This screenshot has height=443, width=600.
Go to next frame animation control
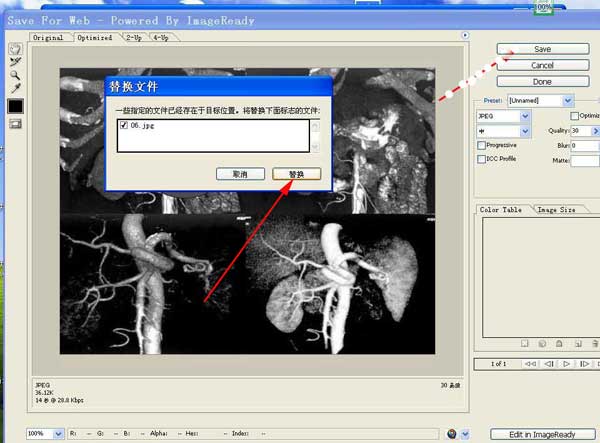coord(584,364)
